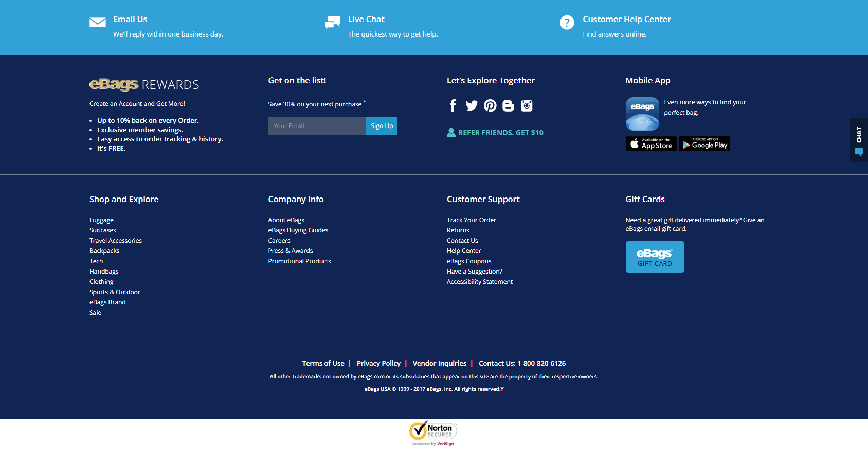868x451 pixels.
Task: Open Press & Awards link
Action: [291, 251]
